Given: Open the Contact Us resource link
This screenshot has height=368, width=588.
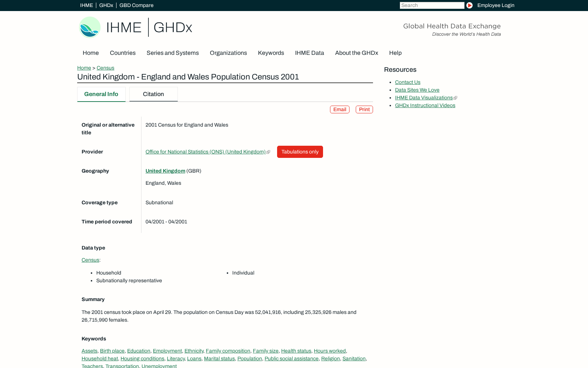Looking at the screenshot, I should click(x=408, y=82).
